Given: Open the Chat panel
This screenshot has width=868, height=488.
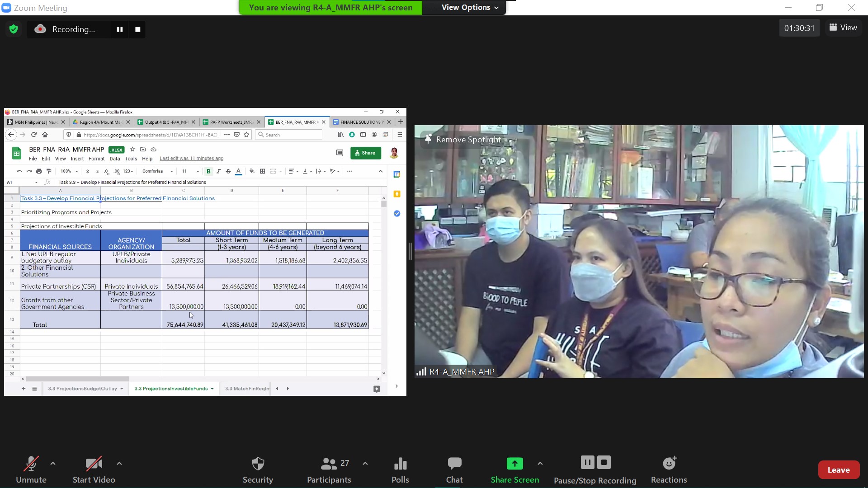Looking at the screenshot, I should pos(454,470).
